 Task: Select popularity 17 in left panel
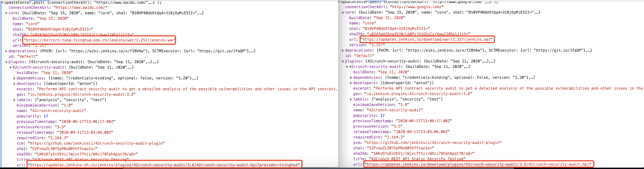click(46, 116)
